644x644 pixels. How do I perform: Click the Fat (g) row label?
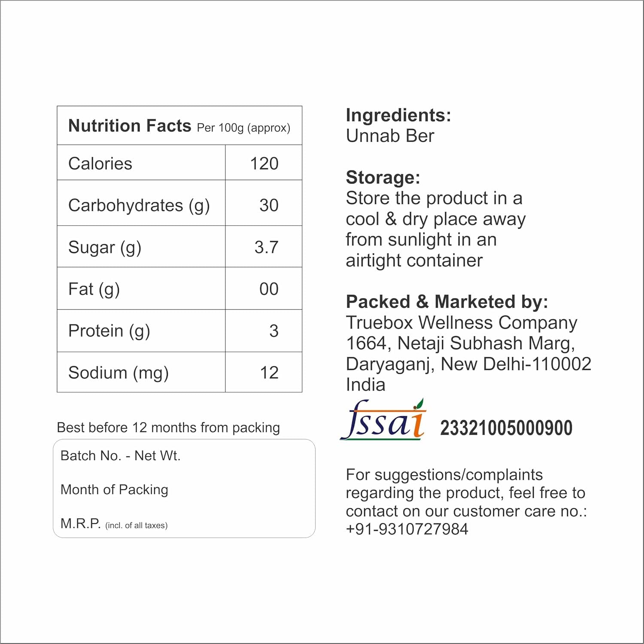tap(94, 289)
